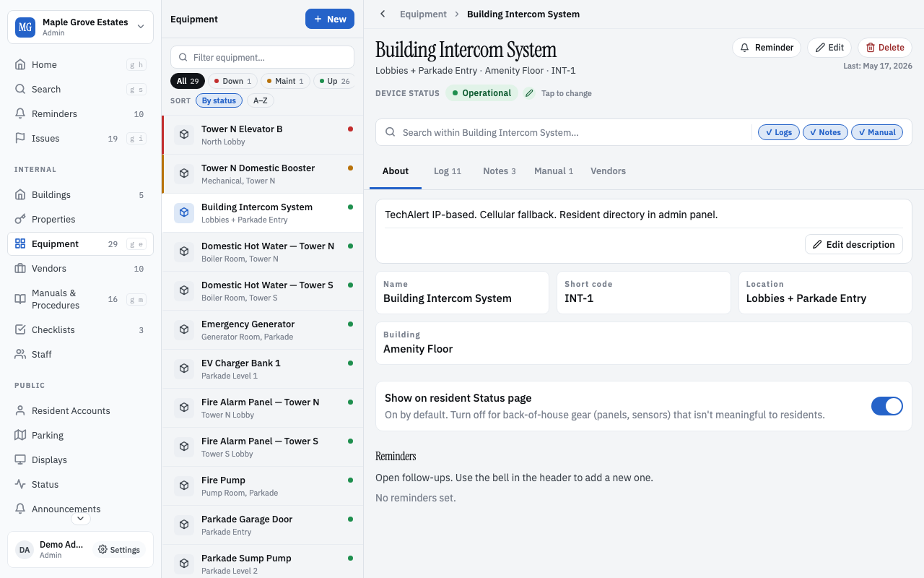Click the Short code INT-1 field

pos(644,293)
